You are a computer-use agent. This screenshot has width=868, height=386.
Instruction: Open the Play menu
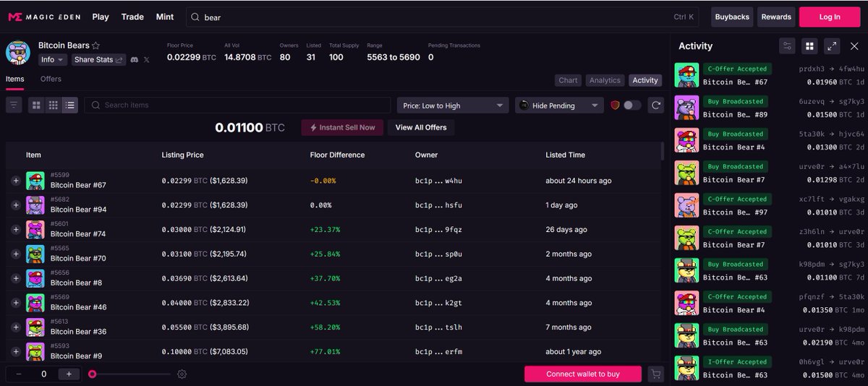[x=101, y=17]
